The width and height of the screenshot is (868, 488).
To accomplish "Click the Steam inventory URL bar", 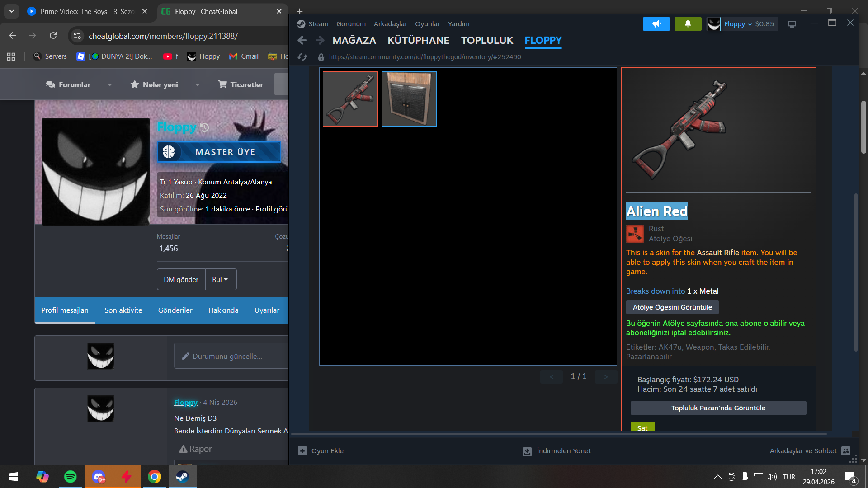I will (425, 57).
